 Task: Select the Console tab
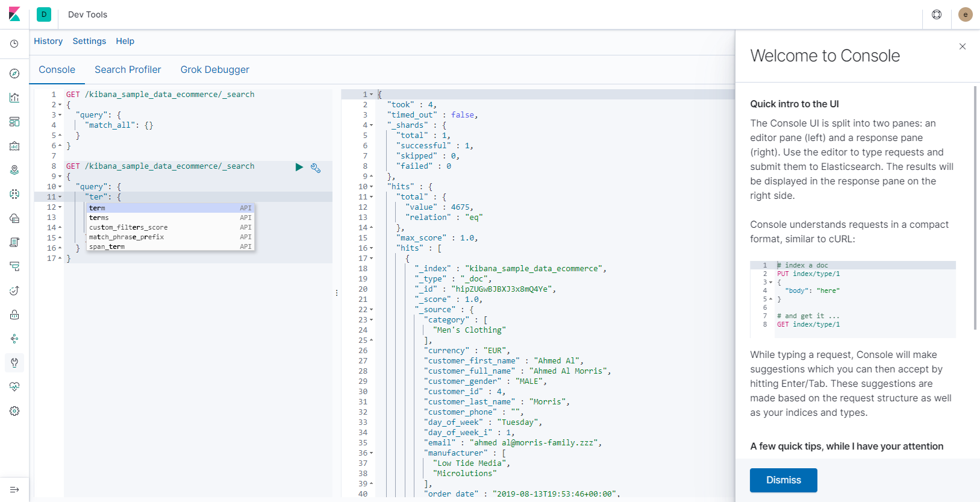click(57, 70)
